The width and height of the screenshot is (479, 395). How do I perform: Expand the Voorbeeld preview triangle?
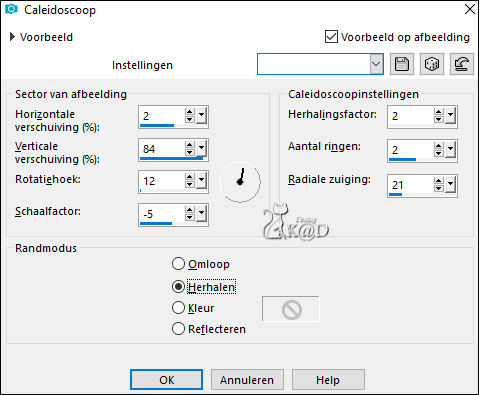pyautogui.click(x=12, y=37)
